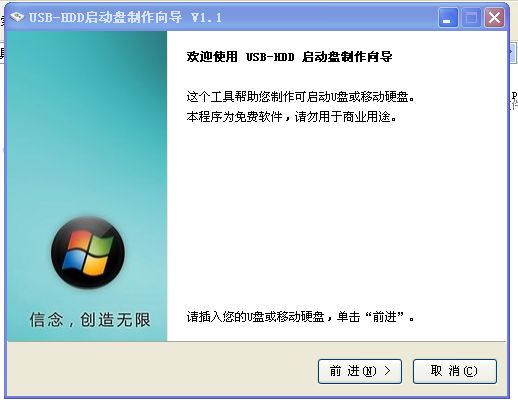This screenshot has width=518, height=403.
Task: Click the background window at the right edge
Action: click(514, 100)
